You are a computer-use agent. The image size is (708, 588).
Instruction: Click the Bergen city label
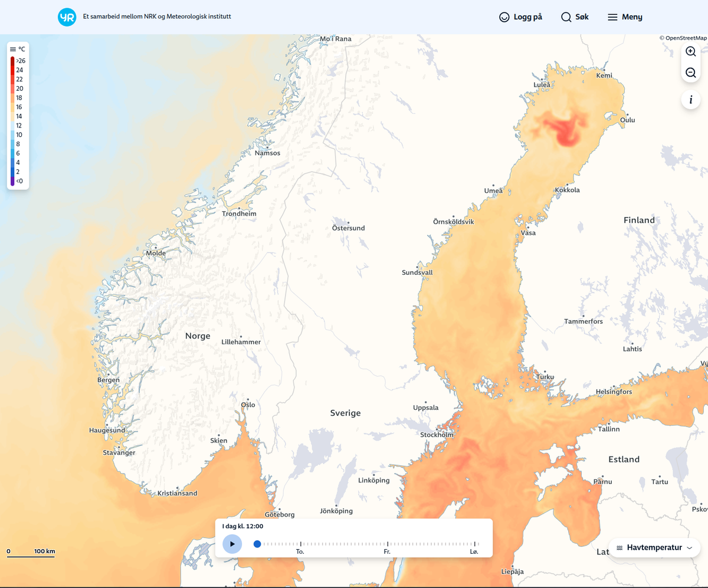pos(109,380)
